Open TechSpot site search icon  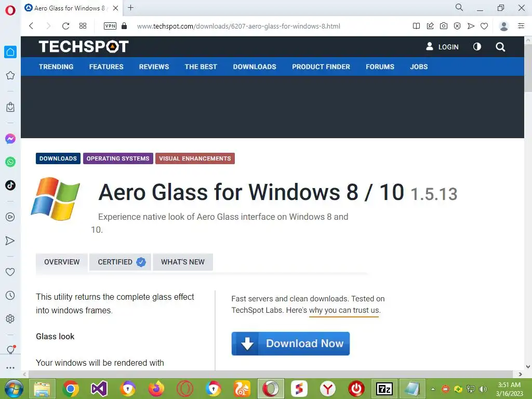pos(500,47)
